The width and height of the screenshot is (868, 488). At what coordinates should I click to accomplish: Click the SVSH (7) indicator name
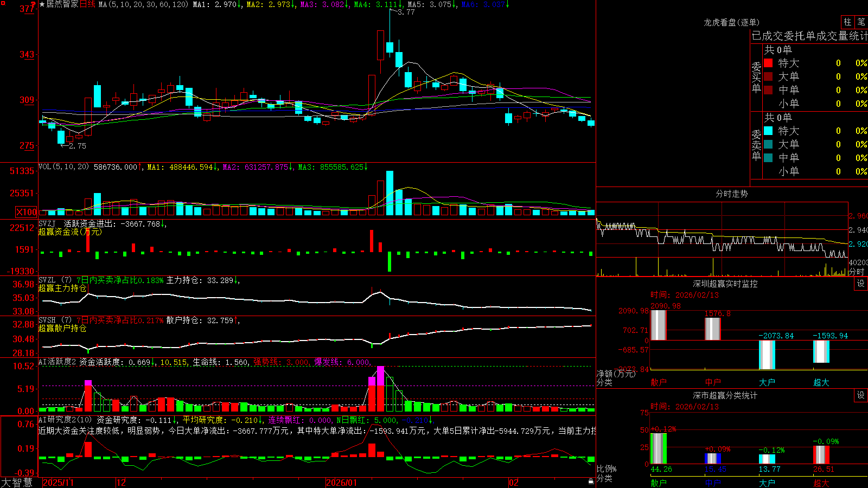pos(55,320)
